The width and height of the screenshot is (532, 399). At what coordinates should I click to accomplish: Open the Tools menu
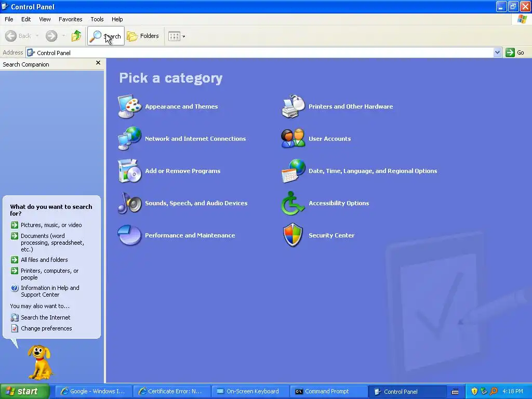pyautogui.click(x=97, y=19)
